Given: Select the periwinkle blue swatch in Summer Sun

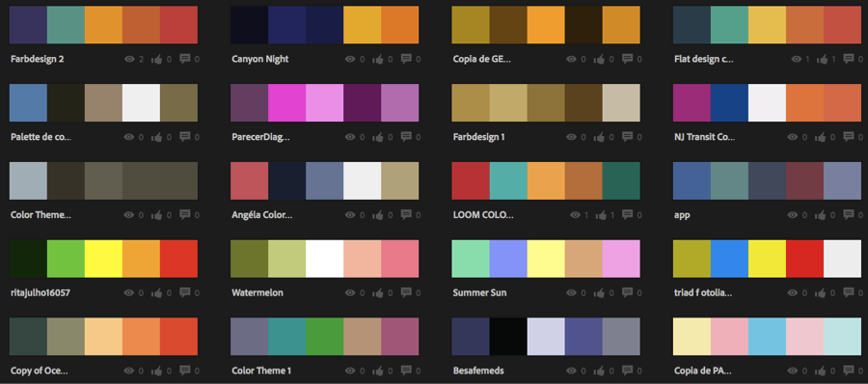Looking at the screenshot, I should (x=508, y=259).
